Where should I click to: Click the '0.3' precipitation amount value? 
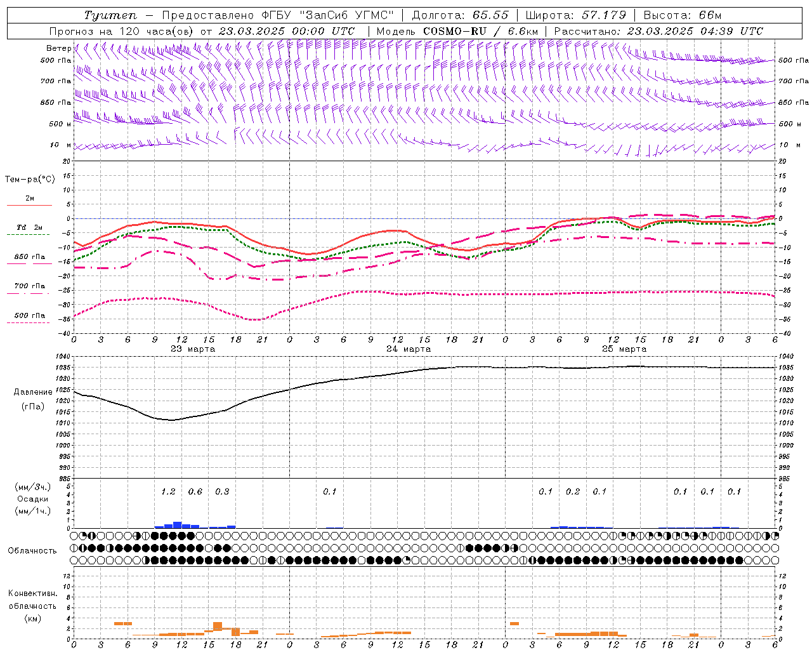222,492
